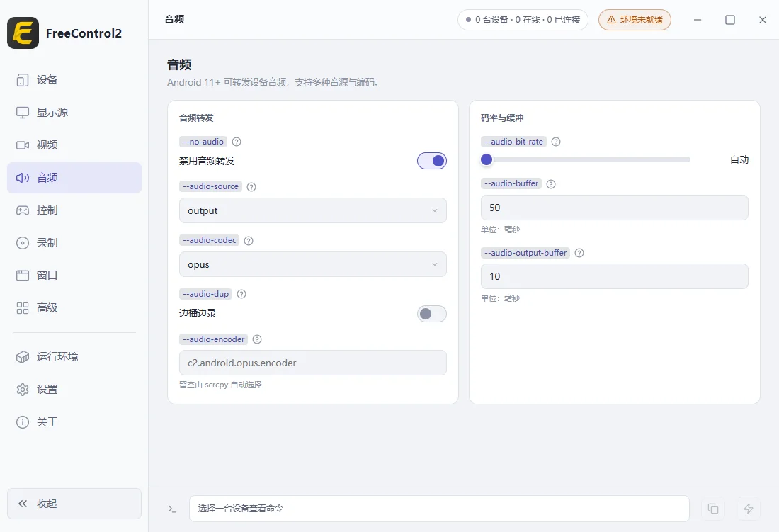Show help for --audio-source option

click(x=251, y=187)
